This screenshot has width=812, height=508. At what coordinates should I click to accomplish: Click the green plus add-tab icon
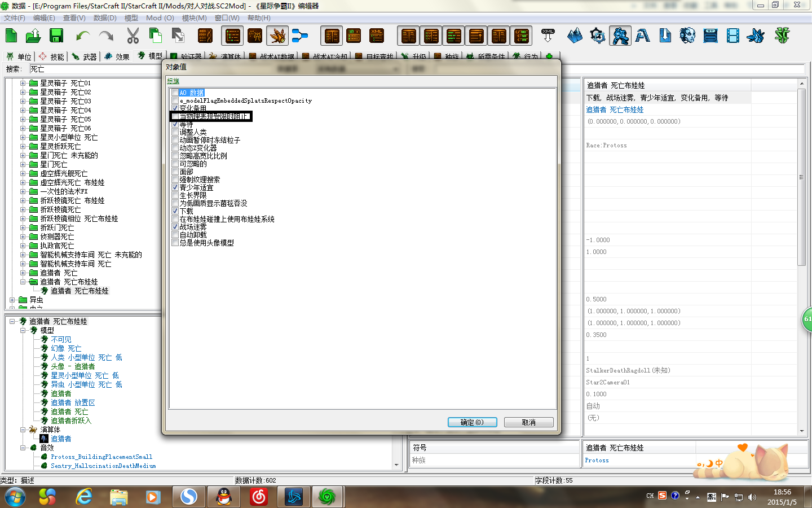[x=549, y=56]
